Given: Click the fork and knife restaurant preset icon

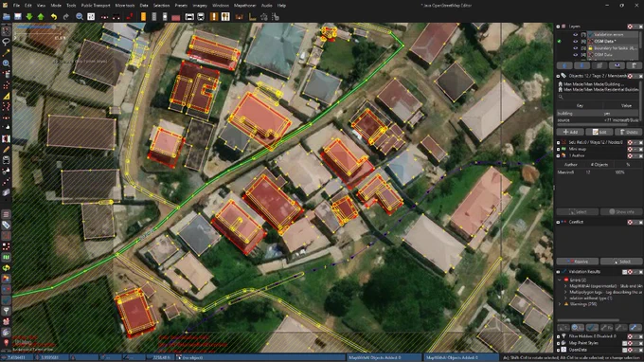Looking at the screenshot, I should click(x=225, y=17).
